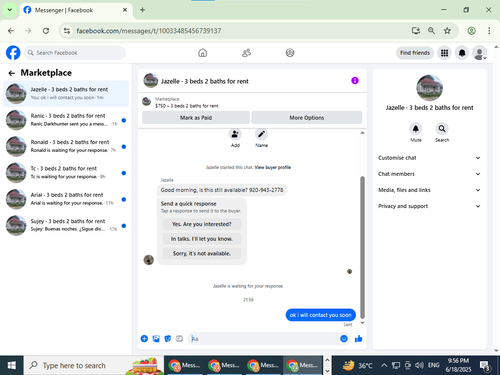Edit chat Name pencil icon
Screen dimensions: 500x375
[x=261, y=134]
